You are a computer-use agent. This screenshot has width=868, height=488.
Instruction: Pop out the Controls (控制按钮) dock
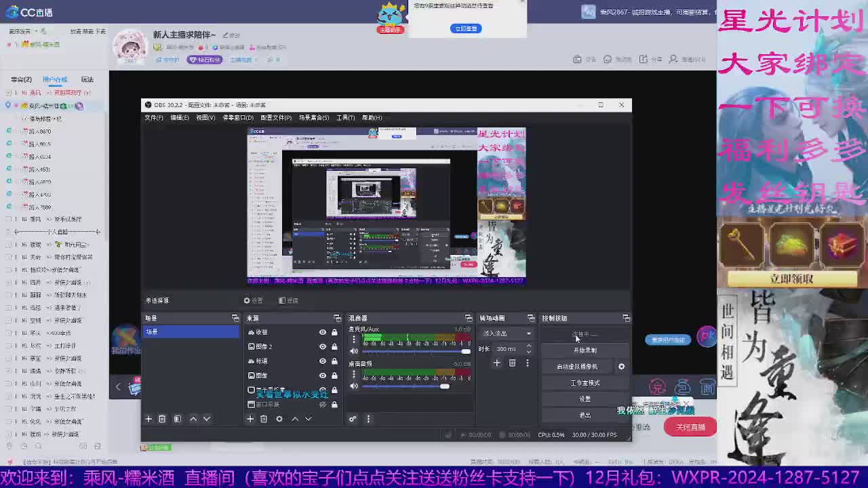pyautogui.click(x=626, y=318)
